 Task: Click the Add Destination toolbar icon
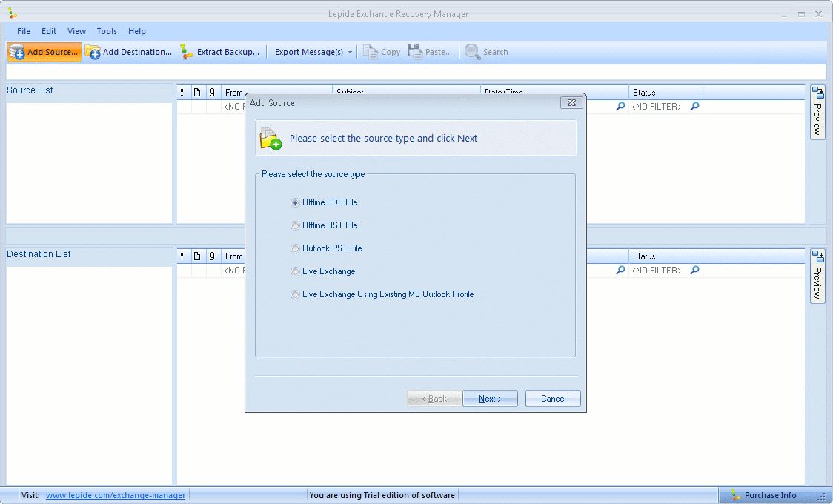pyautogui.click(x=93, y=52)
